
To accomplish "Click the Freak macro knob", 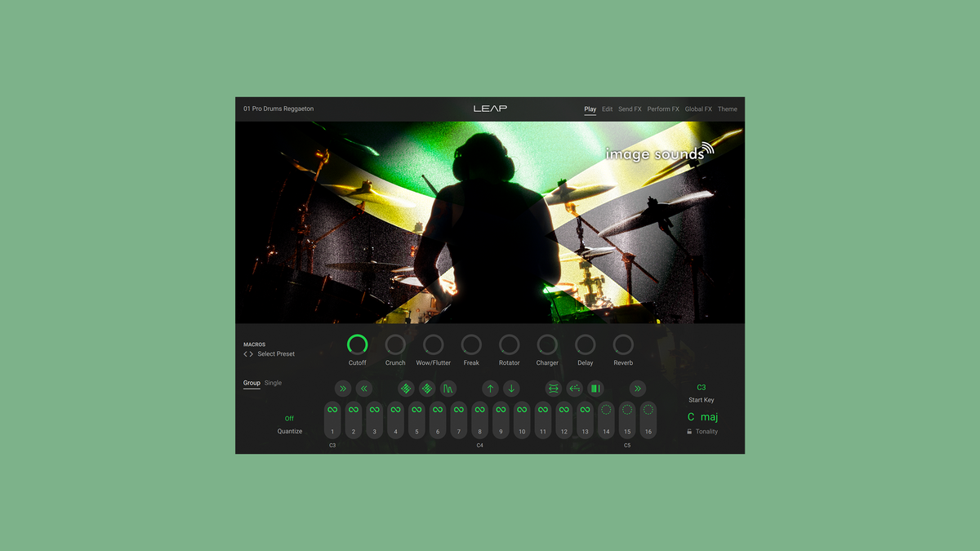I will point(471,344).
